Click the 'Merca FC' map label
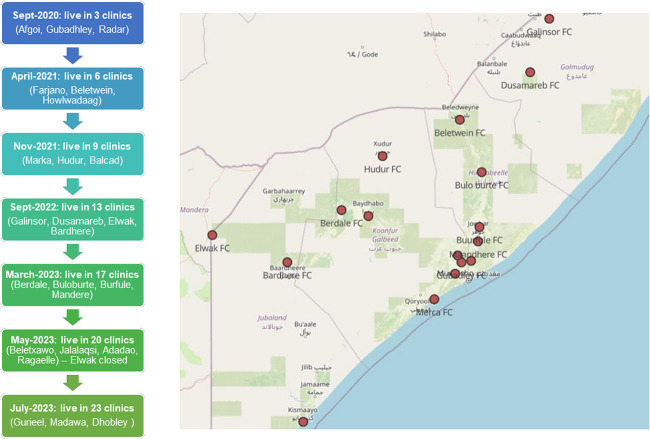 click(434, 313)
